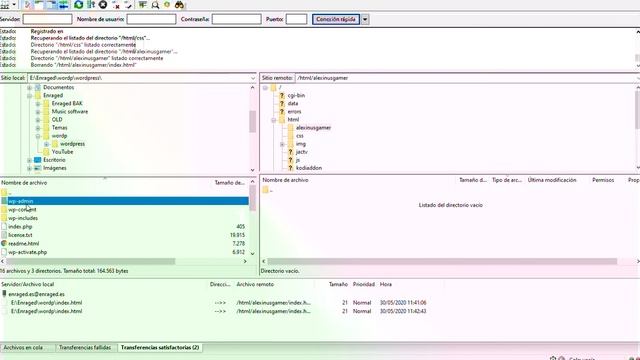Viewport: 640px width, 360px height.
Task: Select the jactv folder in remote tree
Action: click(x=302, y=152)
